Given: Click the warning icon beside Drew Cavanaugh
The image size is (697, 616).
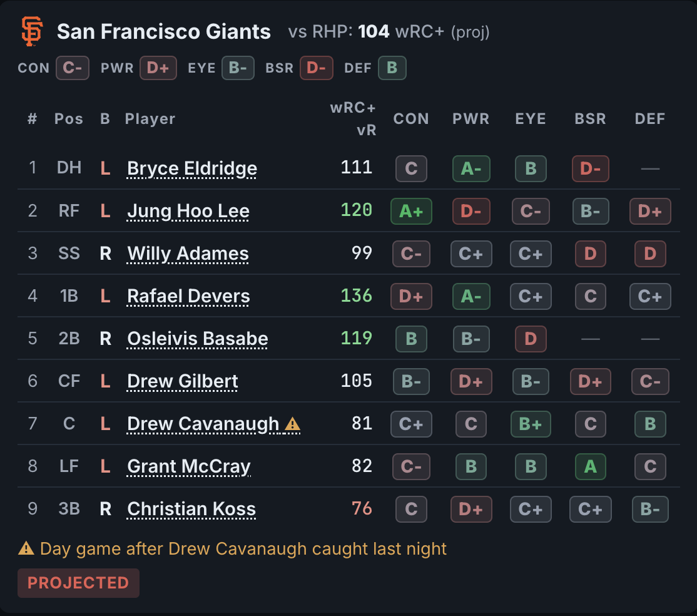Looking at the screenshot, I should click(x=292, y=424).
